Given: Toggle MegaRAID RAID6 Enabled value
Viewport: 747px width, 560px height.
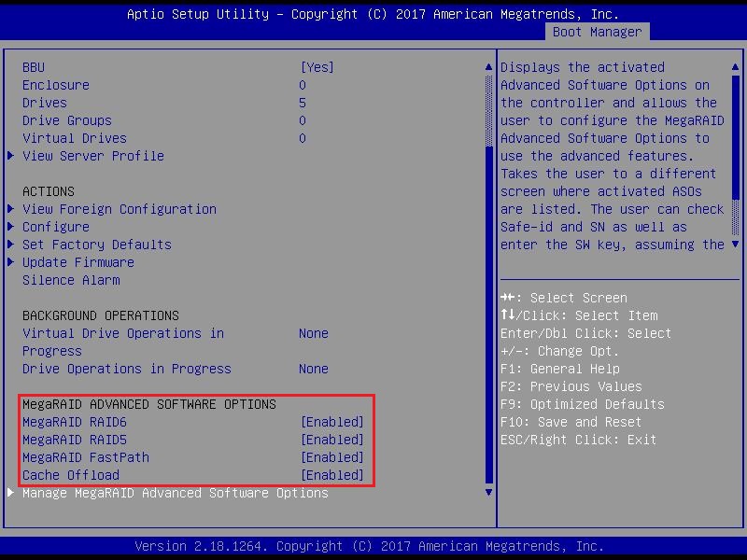Looking at the screenshot, I should pos(331,422).
